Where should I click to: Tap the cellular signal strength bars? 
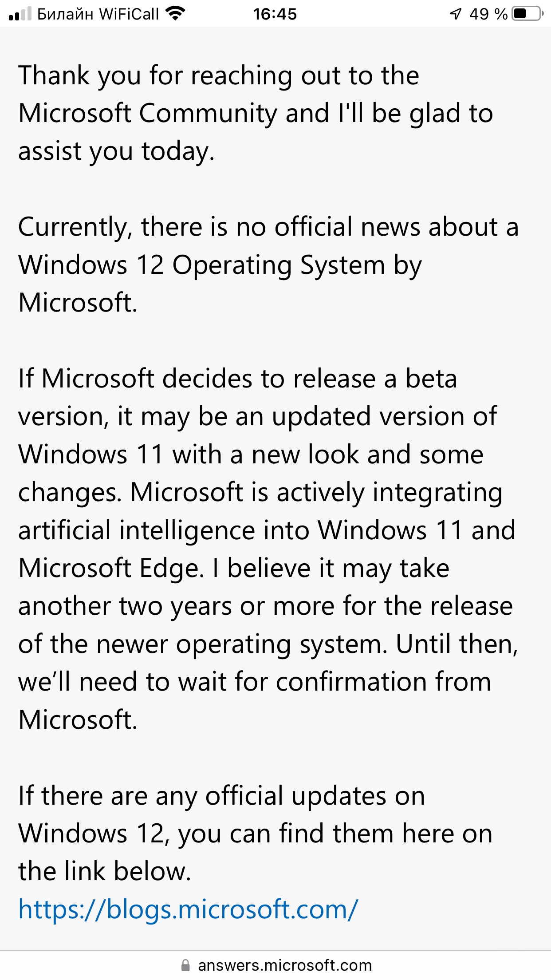[20, 14]
